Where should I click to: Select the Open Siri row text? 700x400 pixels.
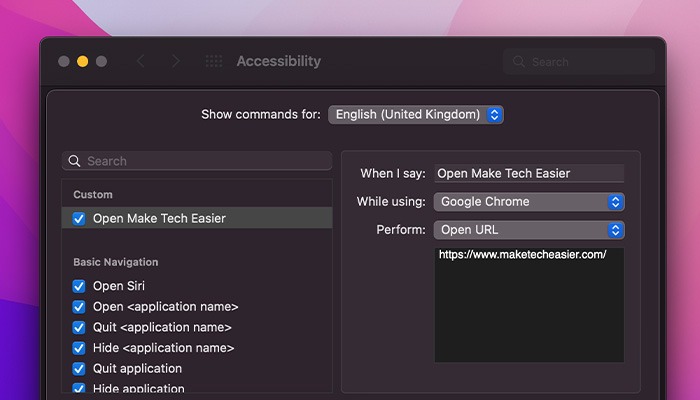119,286
